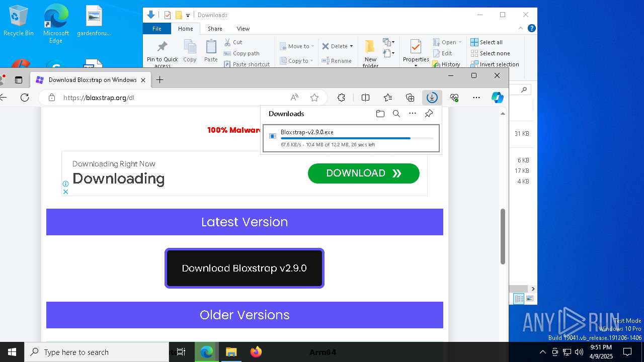Click Copy path in Explorer ribbon
Viewport: 644px width, 362px height.
[242, 53]
